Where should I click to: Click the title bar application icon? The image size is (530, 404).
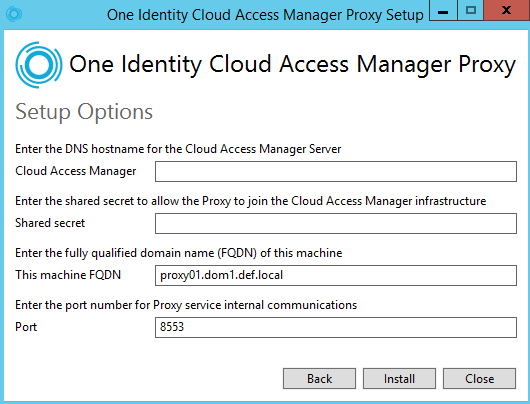(14, 15)
